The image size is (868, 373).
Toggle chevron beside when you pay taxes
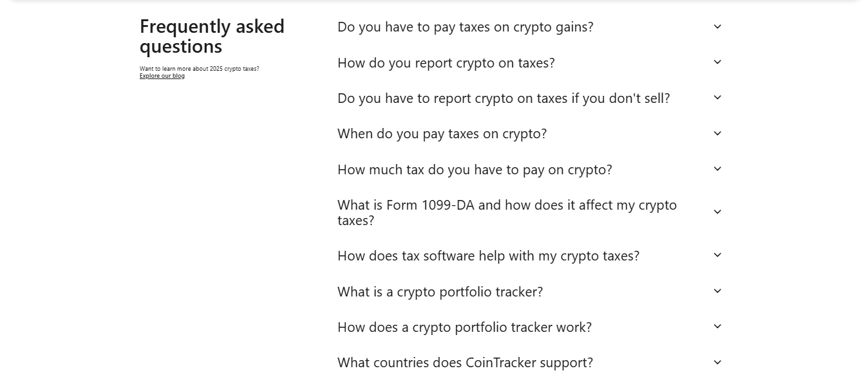click(717, 134)
